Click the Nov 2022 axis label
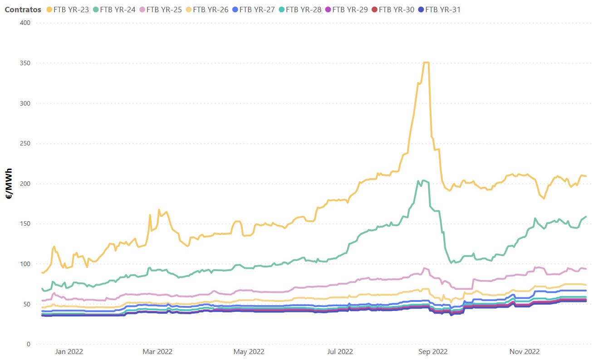This screenshot has width=599, height=364. point(524,351)
